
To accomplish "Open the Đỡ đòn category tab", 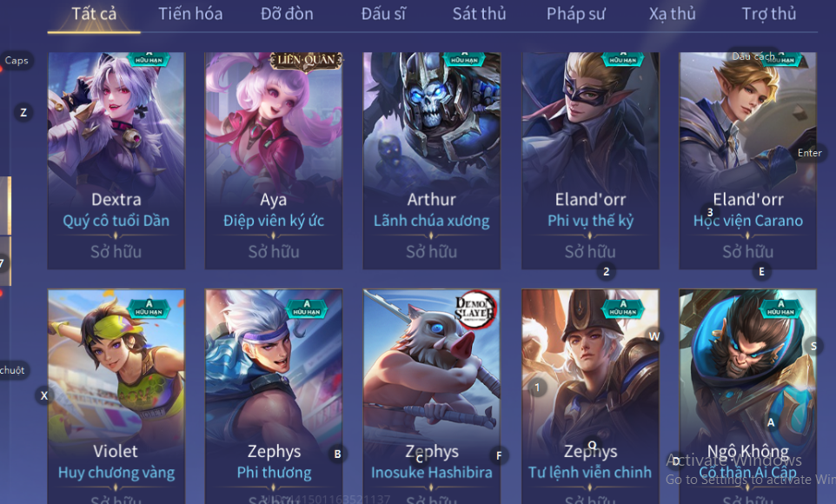I will pyautogui.click(x=287, y=14).
